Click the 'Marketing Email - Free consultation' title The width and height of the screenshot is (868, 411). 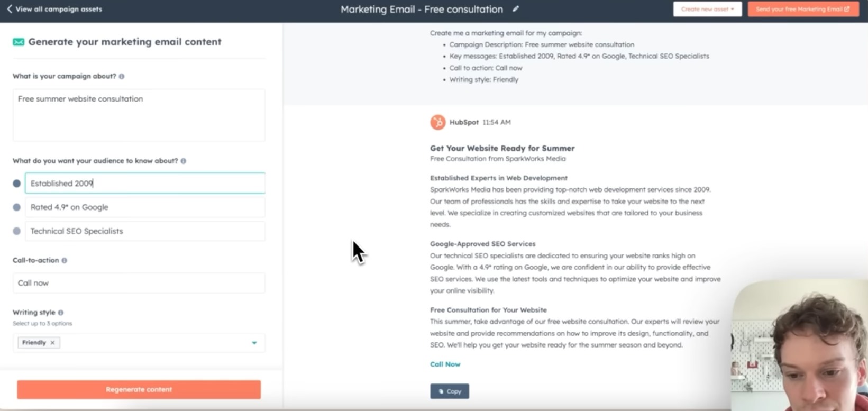pos(422,9)
